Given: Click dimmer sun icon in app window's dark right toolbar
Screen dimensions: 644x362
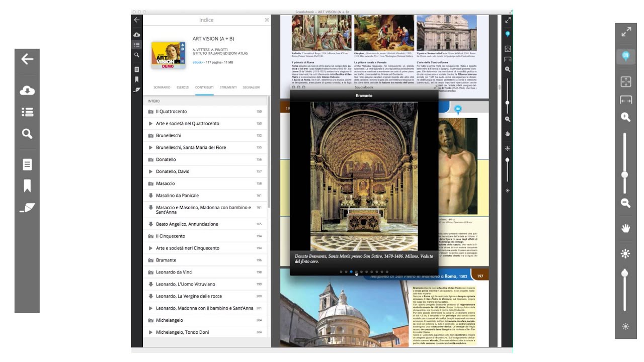Looking at the screenshot, I should [x=508, y=191].
